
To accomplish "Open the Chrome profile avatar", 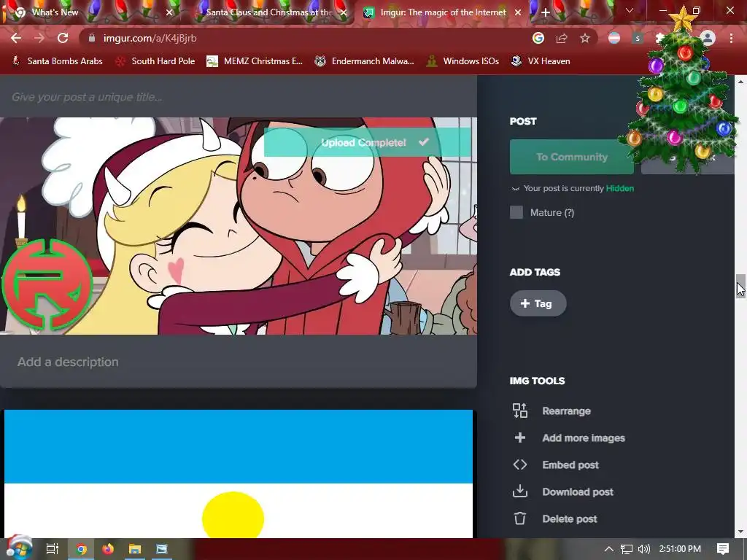I will [708, 38].
